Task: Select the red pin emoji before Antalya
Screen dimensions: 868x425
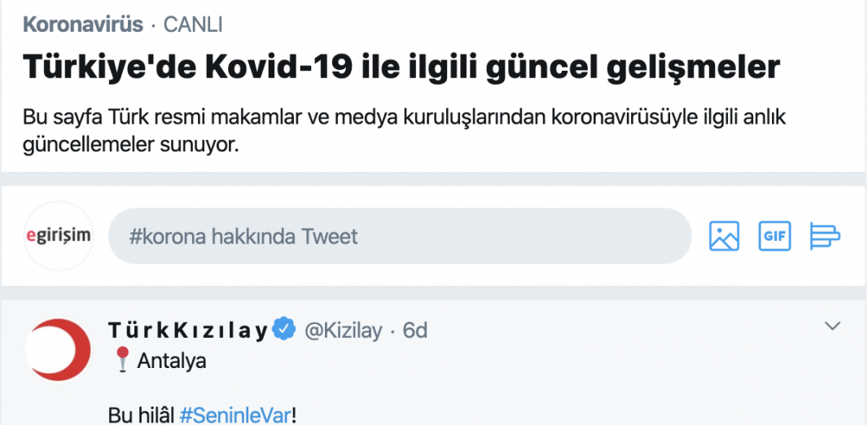Action: tap(124, 360)
